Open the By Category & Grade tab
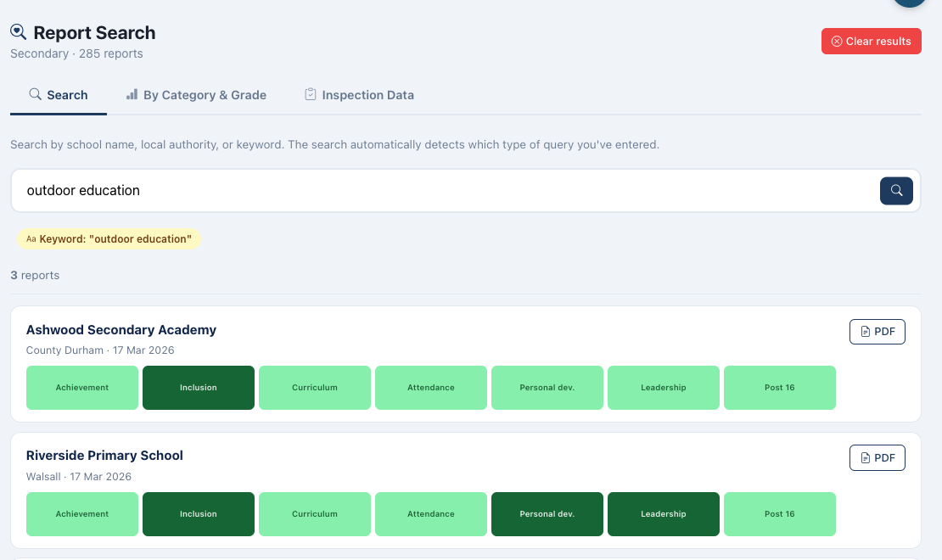Screen dimensions: 942x560 (196, 95)
